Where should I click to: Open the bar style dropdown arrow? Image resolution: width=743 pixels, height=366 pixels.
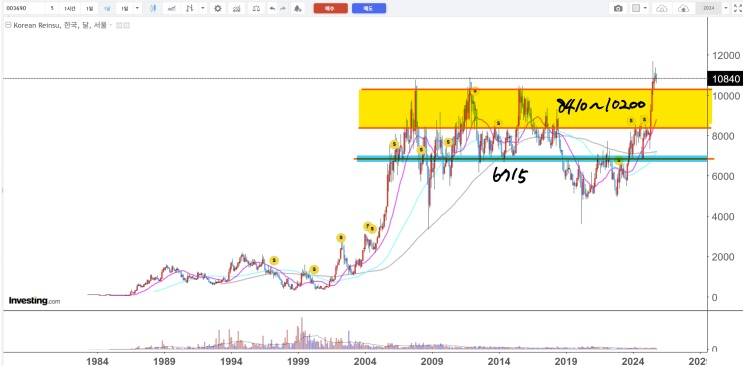(x=203, y=8)
